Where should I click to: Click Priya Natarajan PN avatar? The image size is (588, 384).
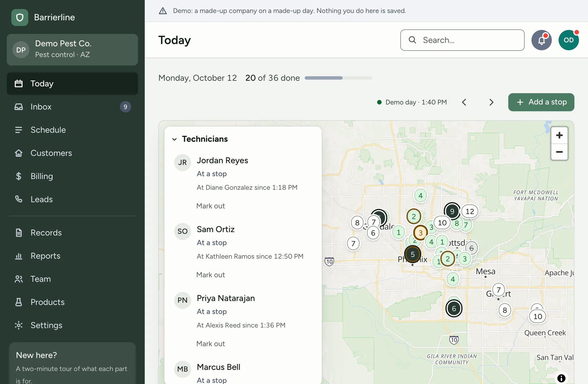(x=182, y=300)
